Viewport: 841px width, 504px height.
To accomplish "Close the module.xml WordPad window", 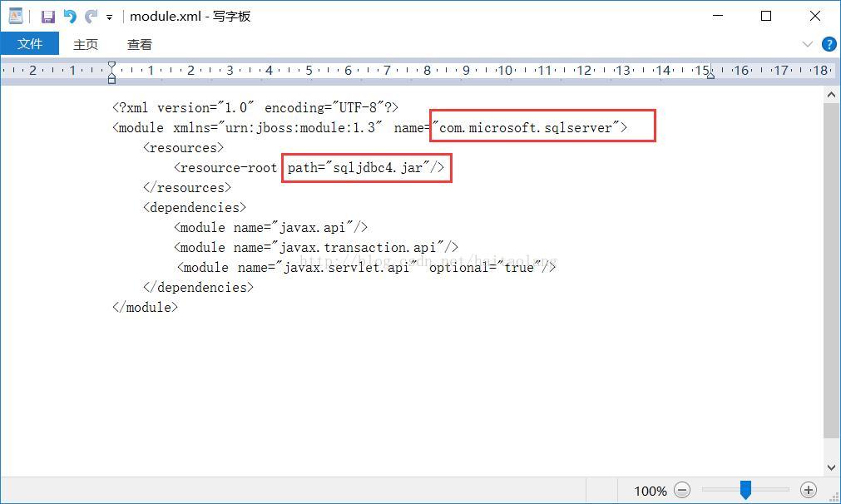I will [814, 16].
